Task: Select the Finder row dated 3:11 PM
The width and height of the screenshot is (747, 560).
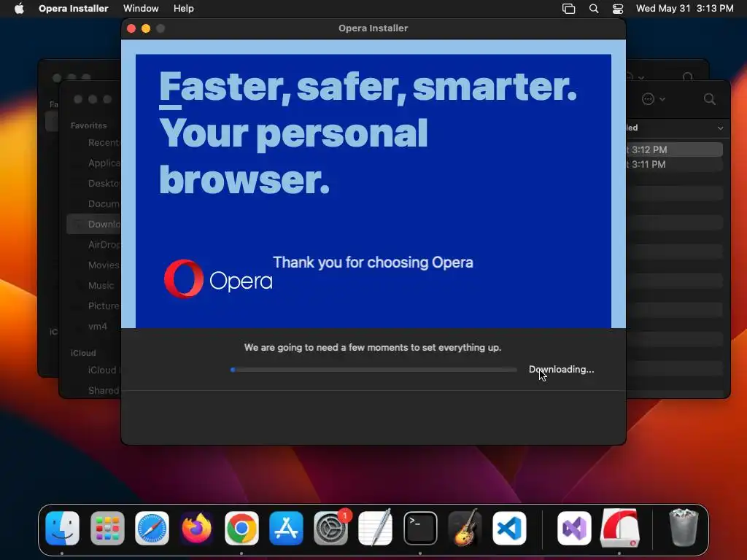Action: point(675,164)
